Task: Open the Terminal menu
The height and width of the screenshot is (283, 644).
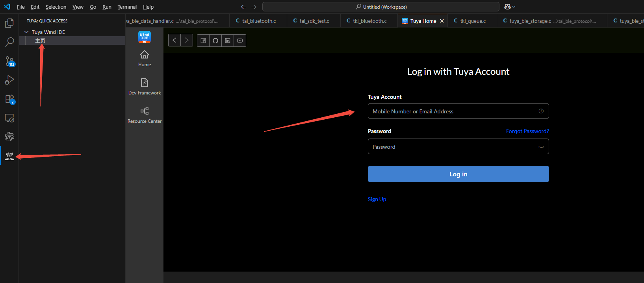Action: click(127, 7)
